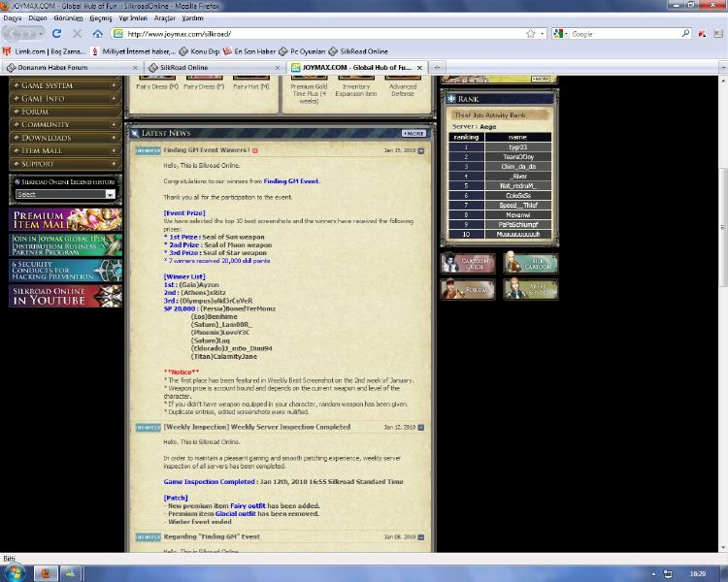
Task: Click the search magnifier icon in Google box
Action: pos(685,33)
